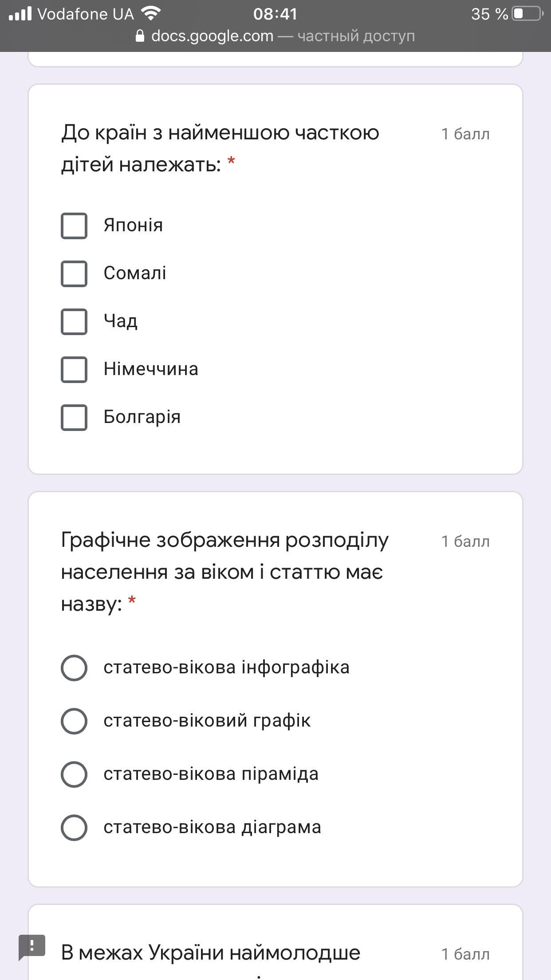The height and width of the screenshot is (980, 551).
Task: Enable the Німеччина checkbox
Action: [x=74, y=369]
